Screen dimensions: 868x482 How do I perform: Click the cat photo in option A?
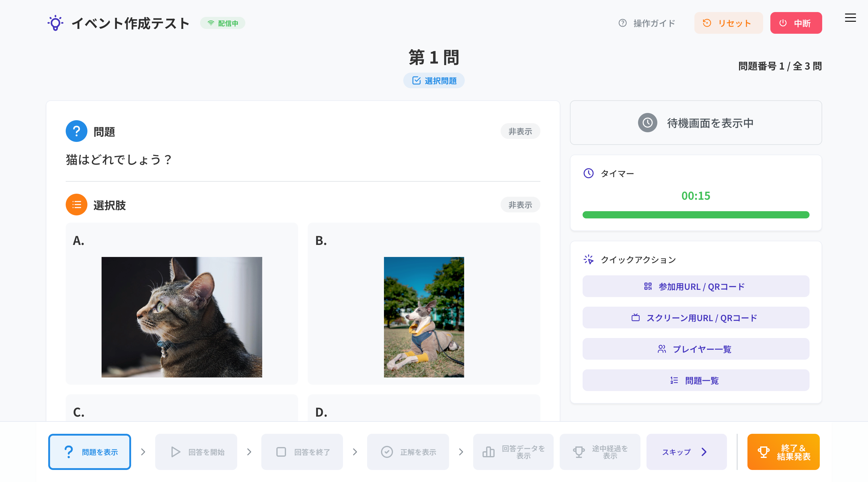[x=181, y=317]
